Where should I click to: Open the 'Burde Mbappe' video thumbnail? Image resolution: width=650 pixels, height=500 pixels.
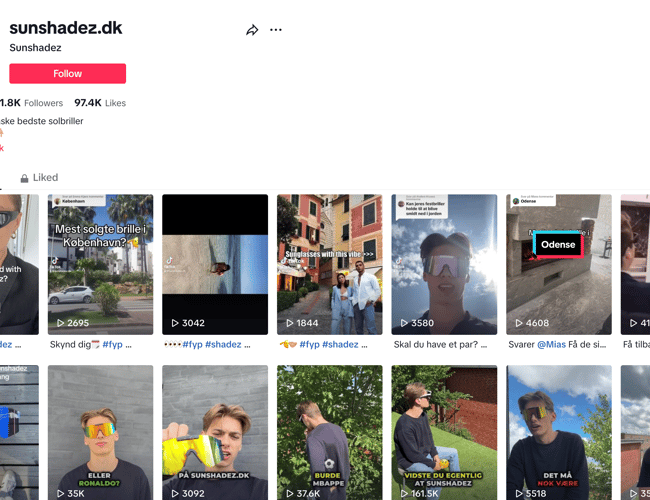click(x=330, y=432)
